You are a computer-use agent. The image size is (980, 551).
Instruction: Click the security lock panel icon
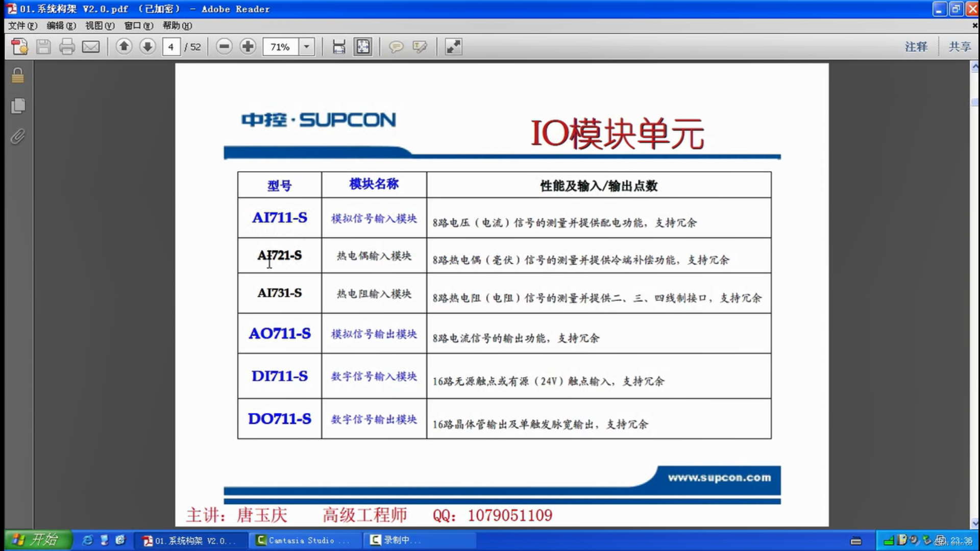(18, 76)
